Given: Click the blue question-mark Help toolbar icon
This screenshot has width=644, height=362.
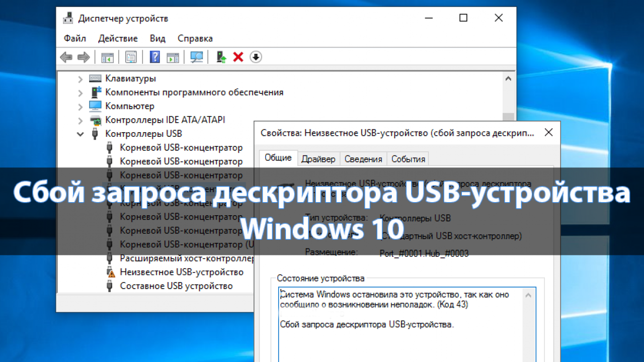Looking at the screenshot, I should point(155,57).
